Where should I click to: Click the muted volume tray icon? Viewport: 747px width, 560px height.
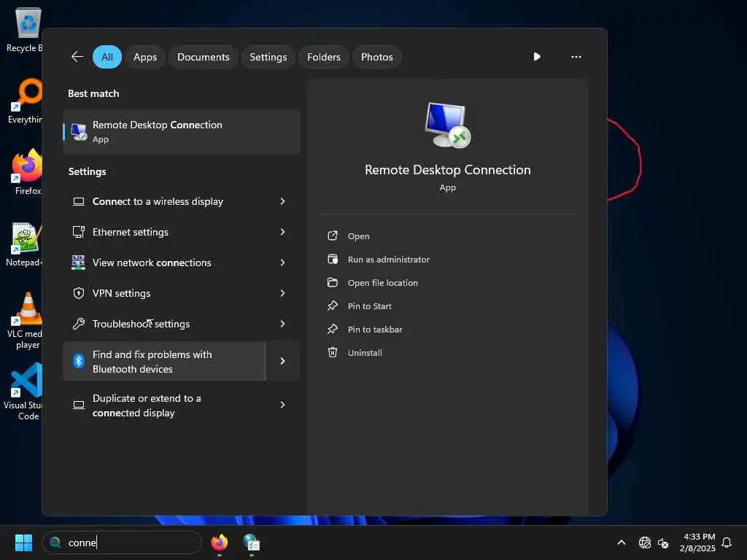point(662,542)
